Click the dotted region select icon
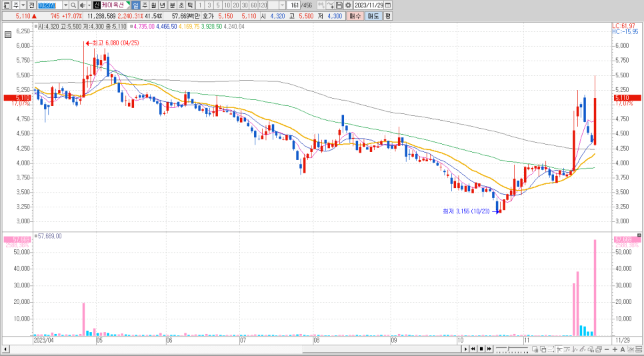This screenshot has height=356, width=644. (551, 349)
